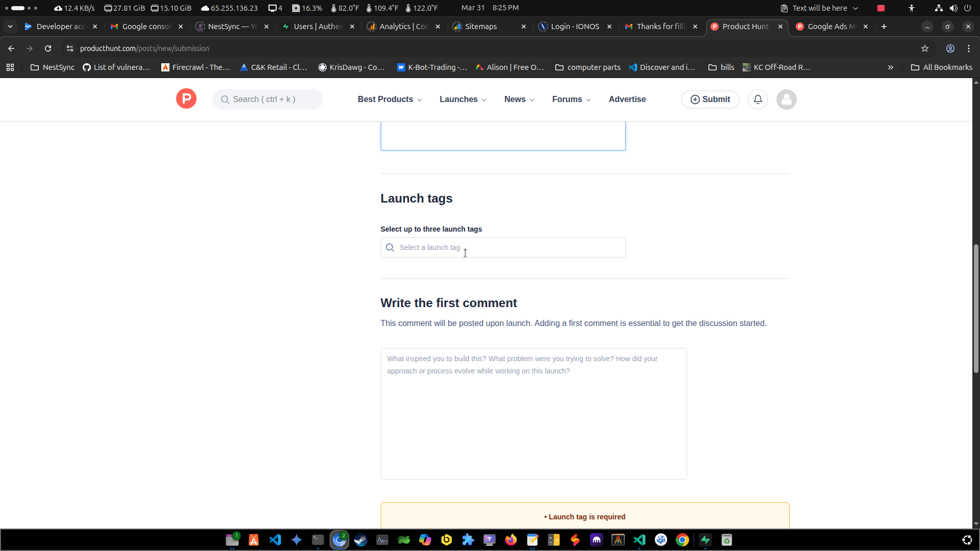Reload the page

point(48,48)
